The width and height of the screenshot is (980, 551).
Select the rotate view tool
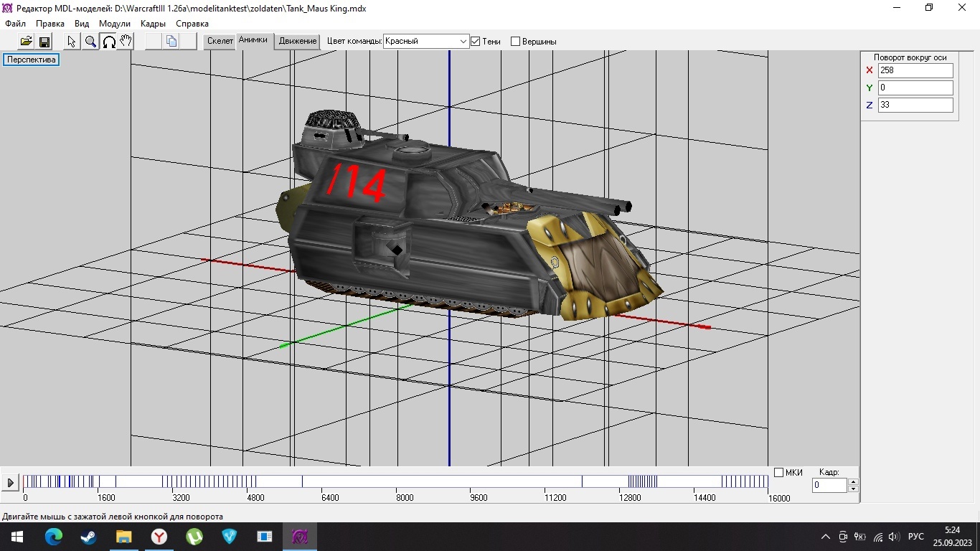pos(108,42)
